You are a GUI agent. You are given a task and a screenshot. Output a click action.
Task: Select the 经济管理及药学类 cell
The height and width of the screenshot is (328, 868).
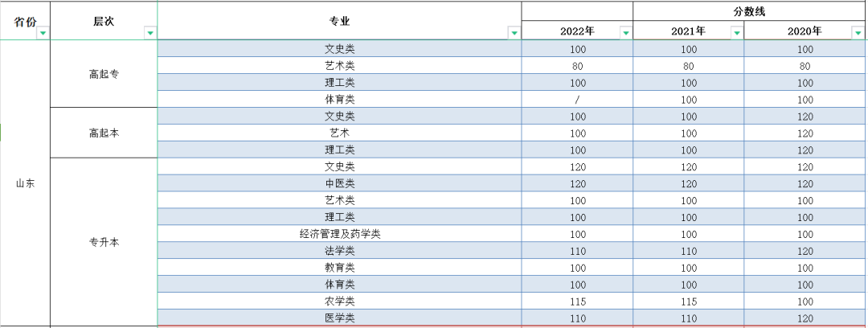[339, 234]
